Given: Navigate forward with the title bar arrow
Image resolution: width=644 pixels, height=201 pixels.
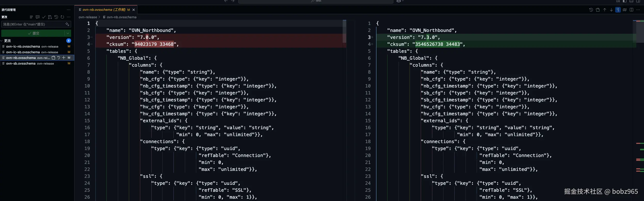Looking at the screenshot, I should pyautogui.click(x=233, y=1).
